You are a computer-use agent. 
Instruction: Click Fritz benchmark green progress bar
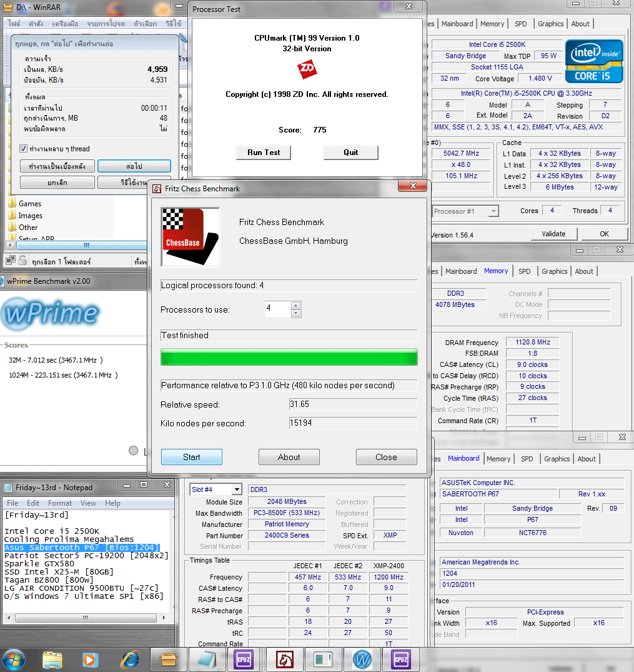[289, 357]
